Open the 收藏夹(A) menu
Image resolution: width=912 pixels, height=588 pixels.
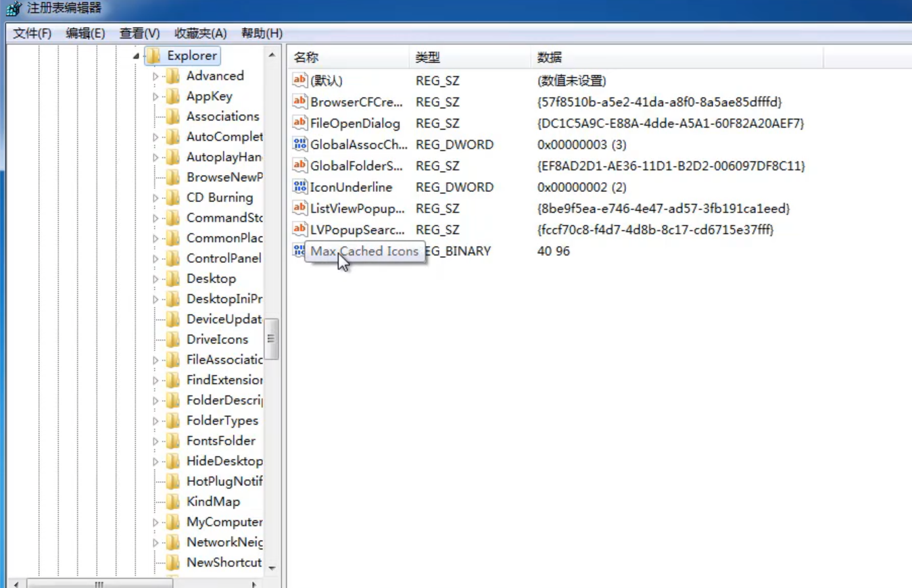point(200,33)
